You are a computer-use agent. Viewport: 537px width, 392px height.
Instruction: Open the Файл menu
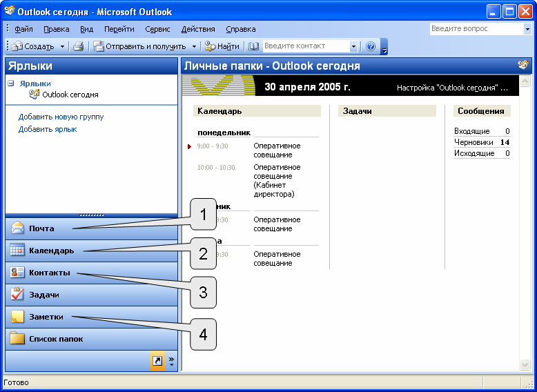coord(23,29)
